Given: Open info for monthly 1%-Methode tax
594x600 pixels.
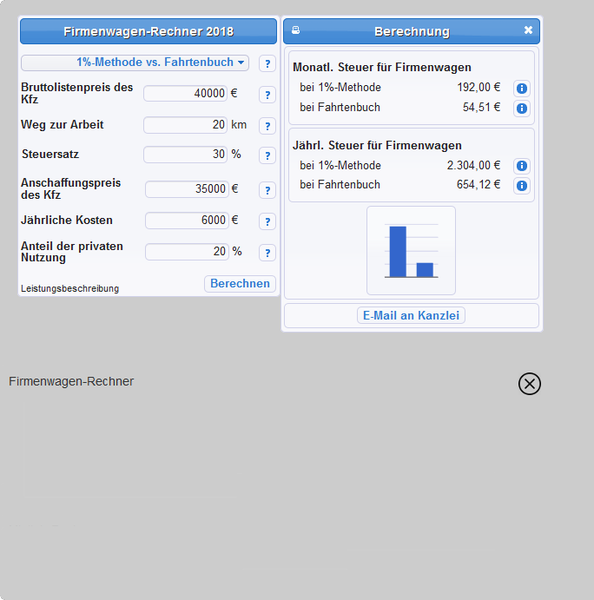Looking at the screenshot, I should pyautogui.click(x=522, y=88).
